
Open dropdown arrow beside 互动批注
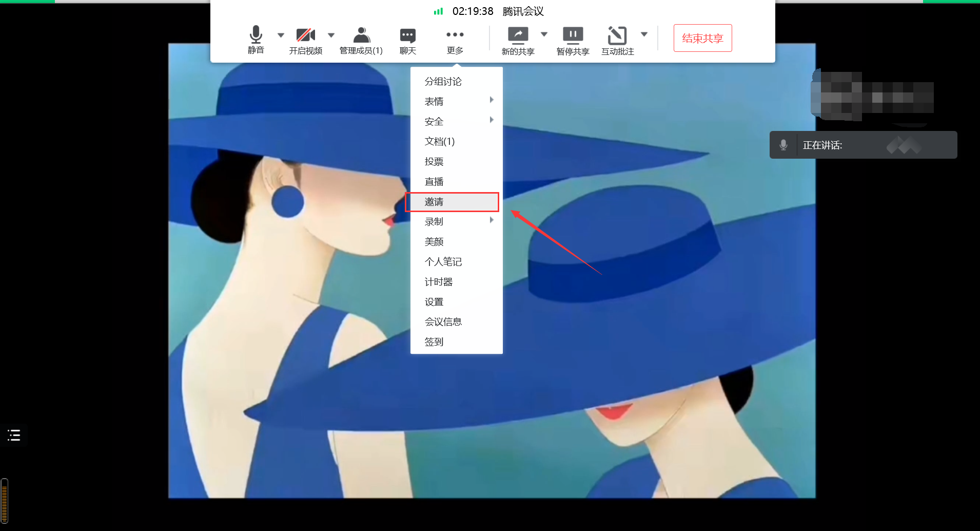tap(644, 34)
